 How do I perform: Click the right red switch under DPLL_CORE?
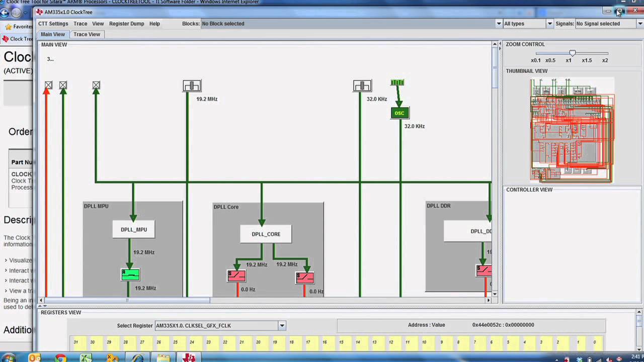click(305, 278)
